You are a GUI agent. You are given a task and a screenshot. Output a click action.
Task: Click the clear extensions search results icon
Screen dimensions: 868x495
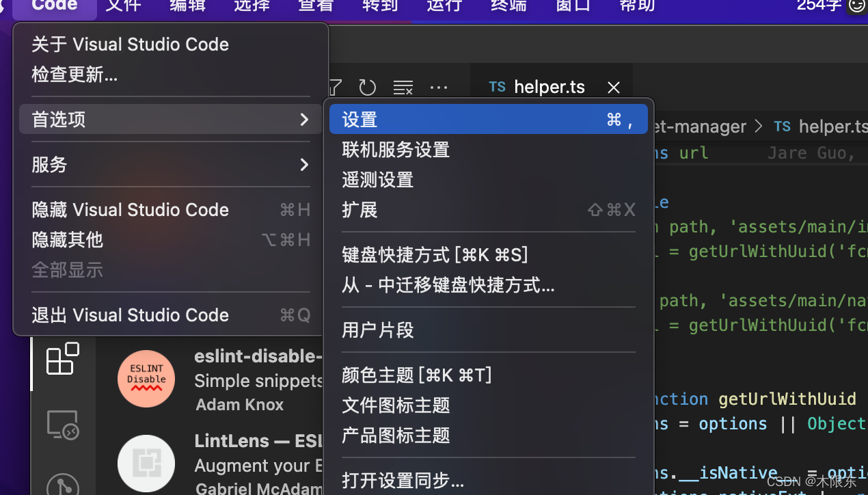coord(403,88)
